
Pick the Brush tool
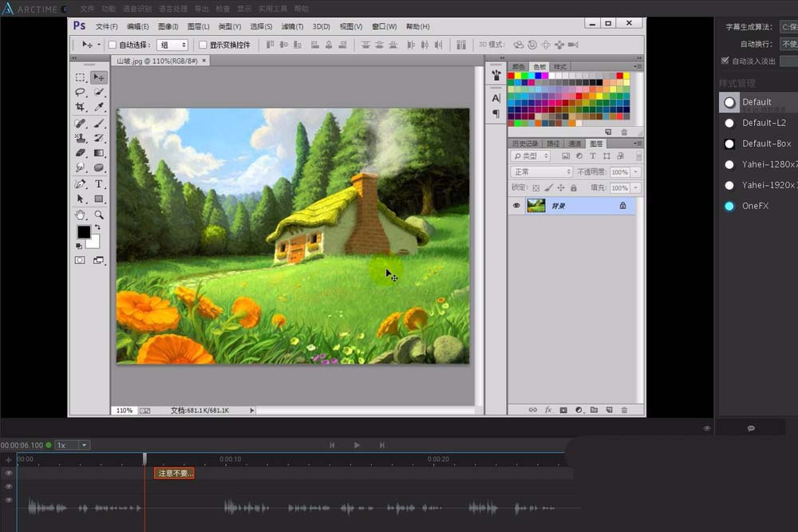coord(99,123)
